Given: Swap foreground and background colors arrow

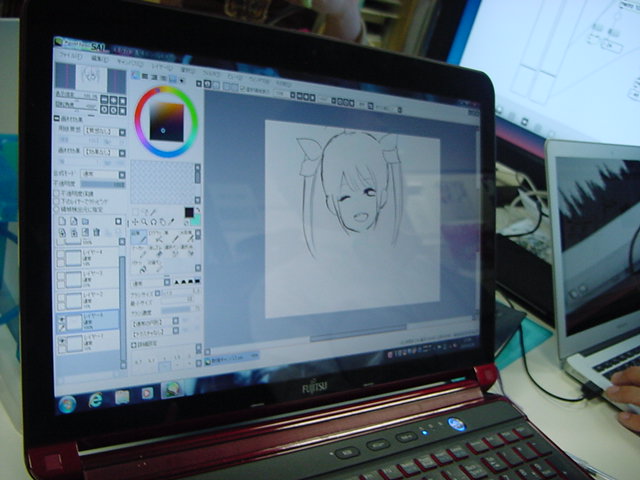Looking at the screenshot, I should click(198, 211).
